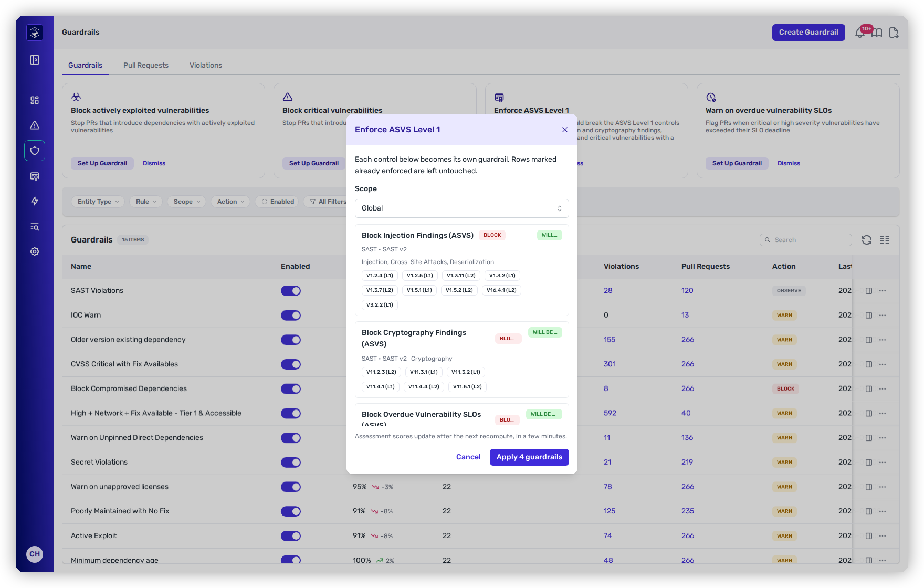Viewport: 924px width, 588px height.
Task: Open the notifications bell with 10+ badge
Action: [861, 33]
